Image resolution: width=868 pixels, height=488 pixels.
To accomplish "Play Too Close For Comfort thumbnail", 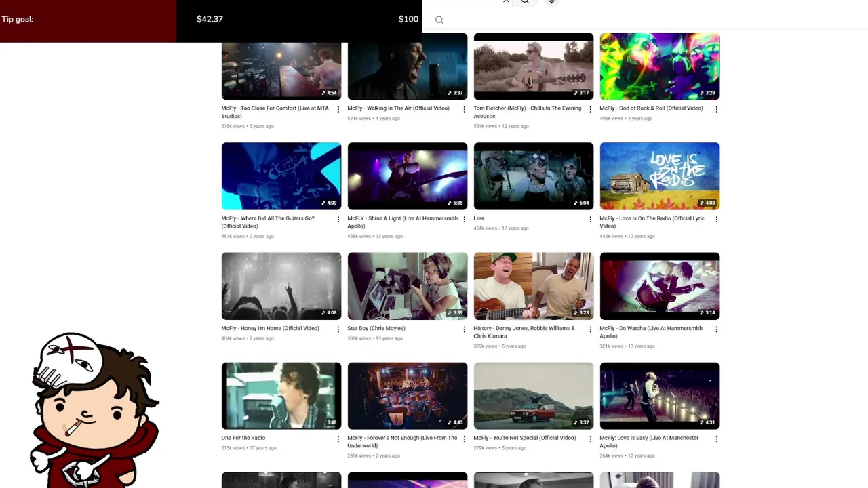I will click(x=281, y=71).
